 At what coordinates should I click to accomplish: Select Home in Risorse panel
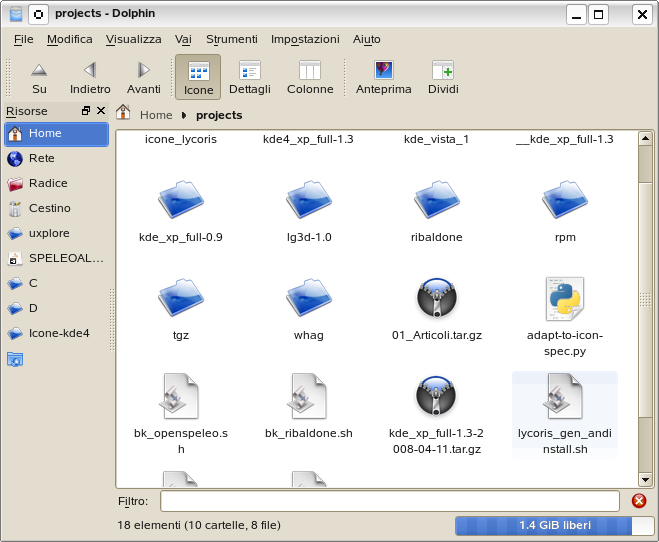click(57, 134)
